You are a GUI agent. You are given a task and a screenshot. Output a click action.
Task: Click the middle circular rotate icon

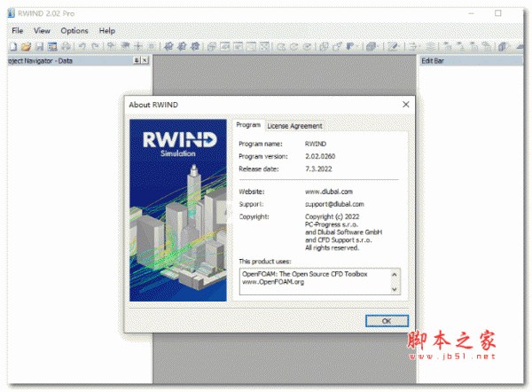293,47
